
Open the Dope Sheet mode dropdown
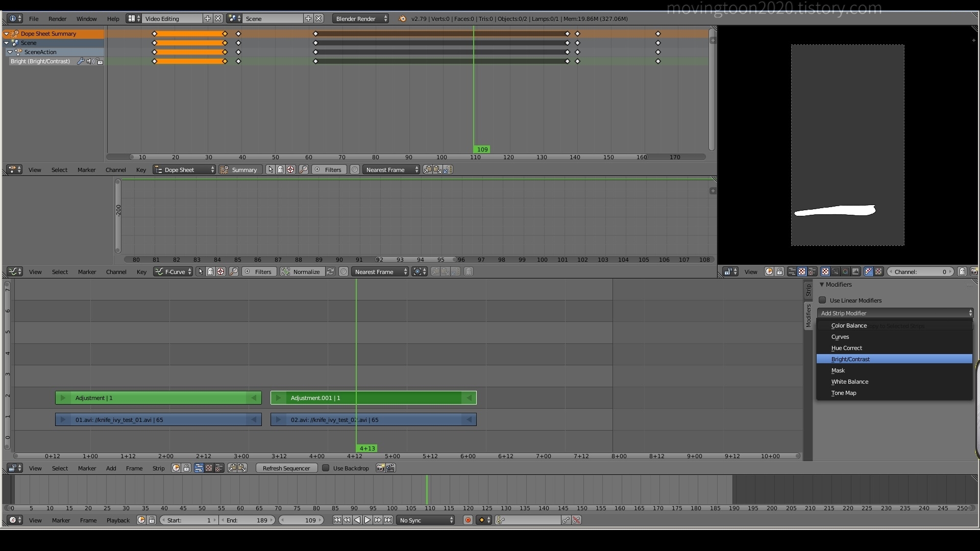click(x=184, y=170)
